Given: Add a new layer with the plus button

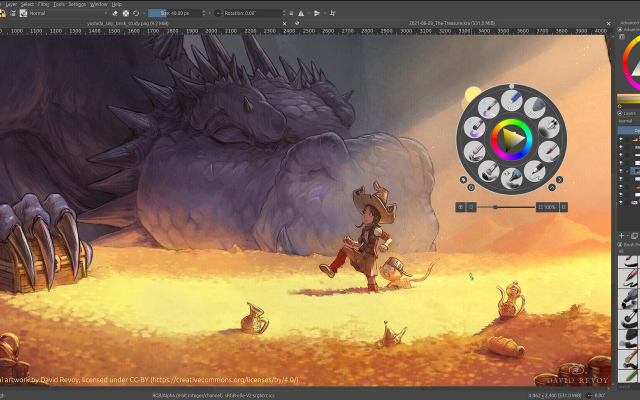Looking at the screenshot, I should 621,236.
